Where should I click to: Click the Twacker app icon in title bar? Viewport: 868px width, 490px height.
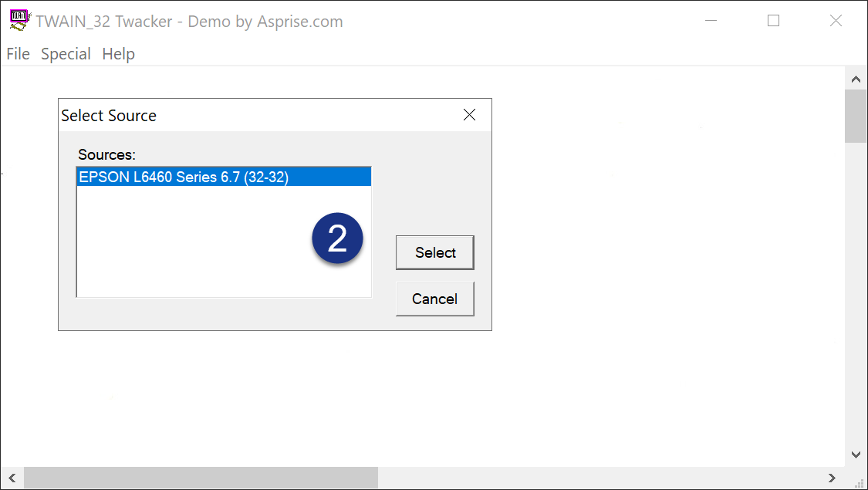pyautogui.click(x=20, y=20)
